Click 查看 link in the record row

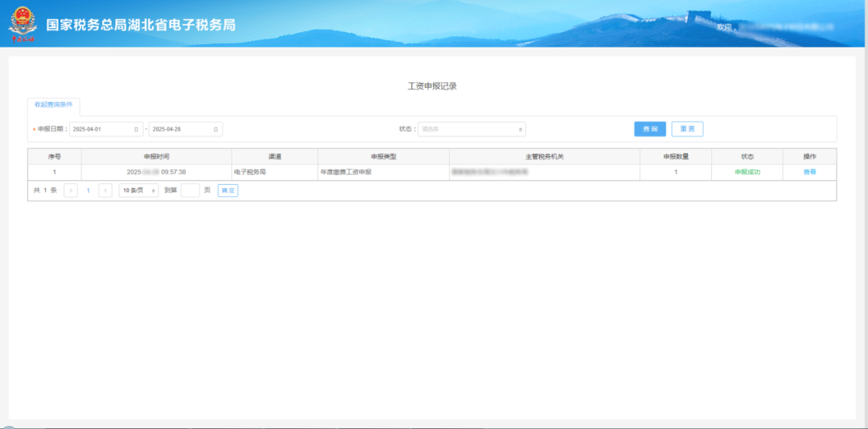(x=809, y=172)
